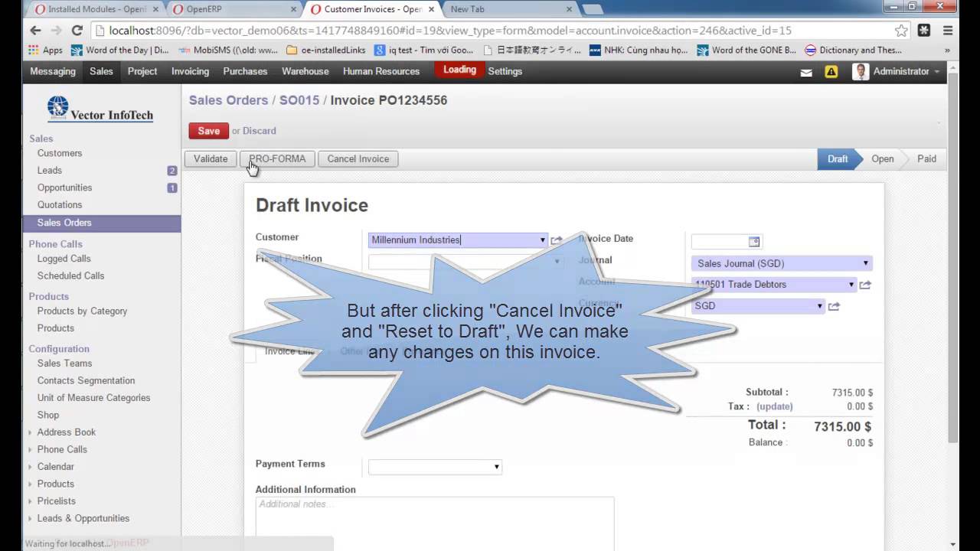Open Customers in the sidebar

click(x=60, y=153)
